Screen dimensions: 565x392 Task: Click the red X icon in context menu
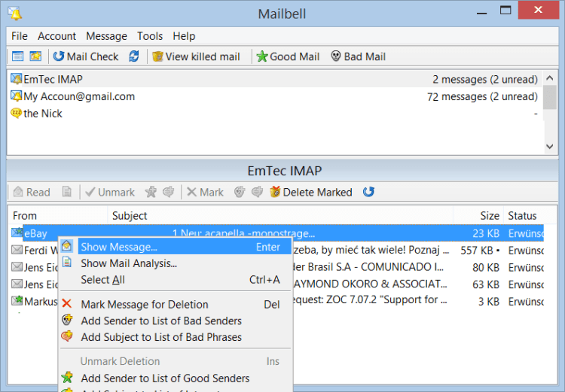[66, 303]
